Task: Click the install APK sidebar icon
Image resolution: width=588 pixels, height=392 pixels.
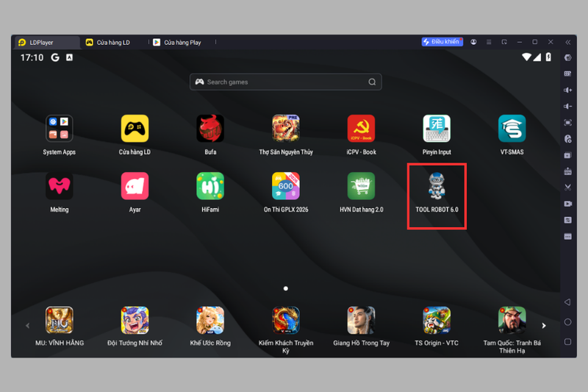Action: point(567,171)
